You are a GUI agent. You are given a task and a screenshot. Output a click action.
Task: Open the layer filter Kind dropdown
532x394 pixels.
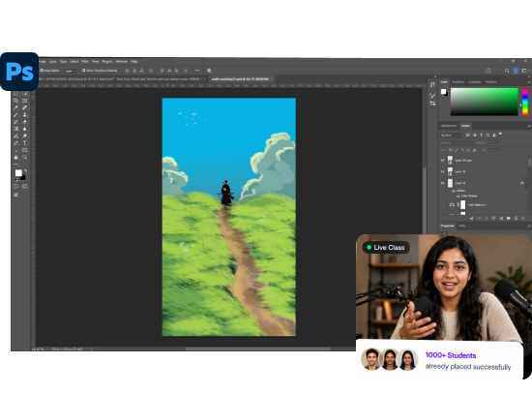pyautogui.click(x=452, y=135)
